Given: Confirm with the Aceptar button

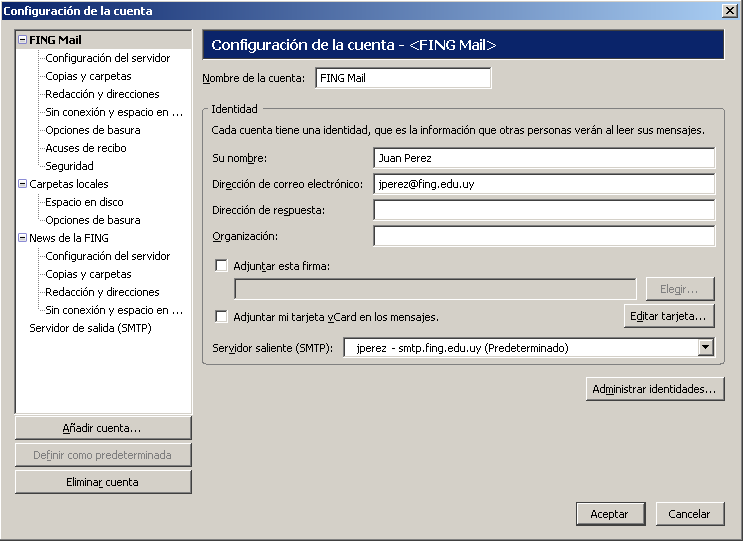Looking at the screenshot, I should (610, 514).
